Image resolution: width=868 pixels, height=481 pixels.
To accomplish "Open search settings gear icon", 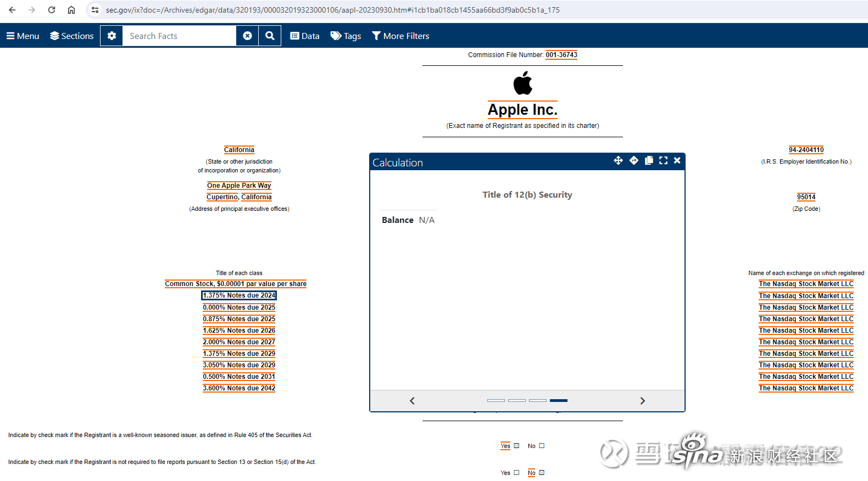I will pyautogui.click(x=112, y=36).
